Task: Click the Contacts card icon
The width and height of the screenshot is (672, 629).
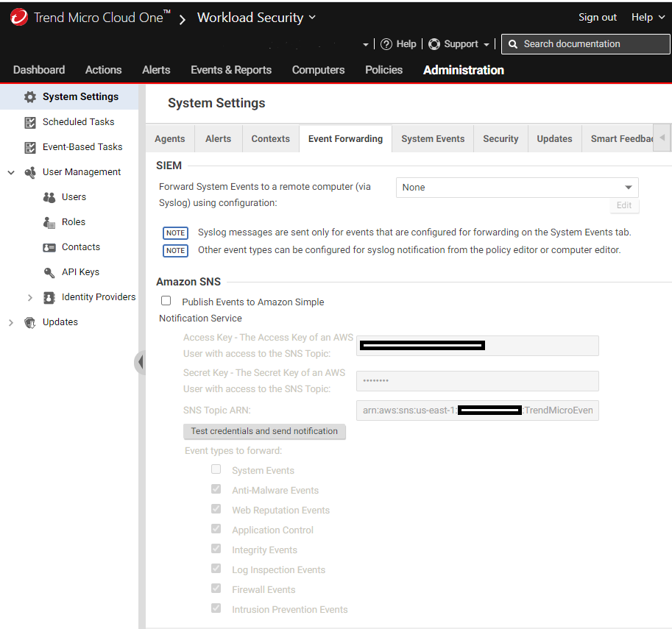Action: click(x=49, y=247)
